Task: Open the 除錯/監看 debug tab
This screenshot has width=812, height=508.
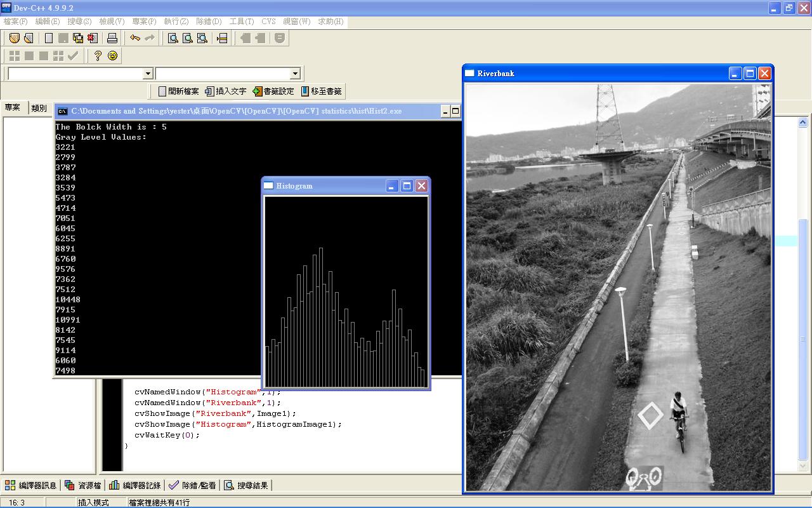Action: (192, 485)
